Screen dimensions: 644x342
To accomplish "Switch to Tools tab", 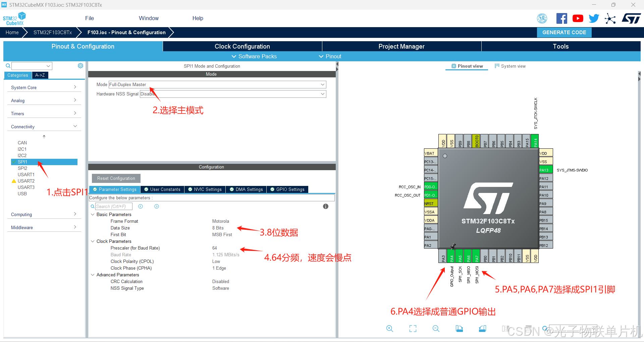I will click(x=561, y=46).
